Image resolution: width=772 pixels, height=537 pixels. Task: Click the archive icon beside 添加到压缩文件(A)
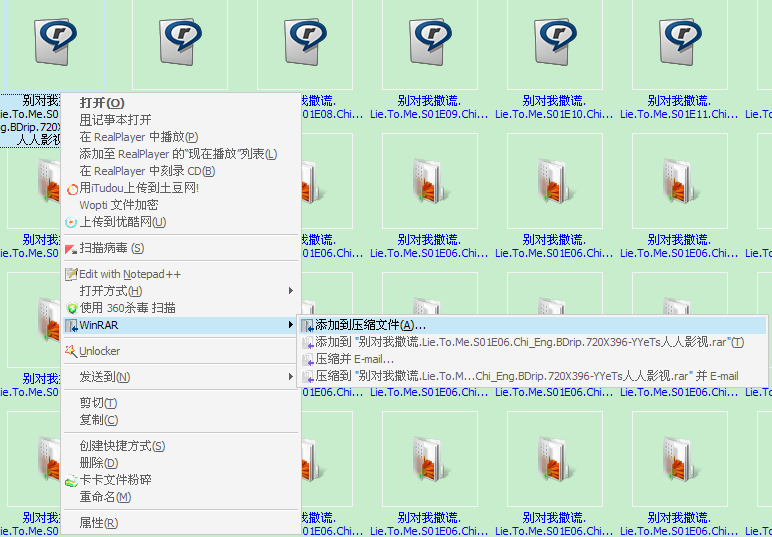[x=308, y=325]
